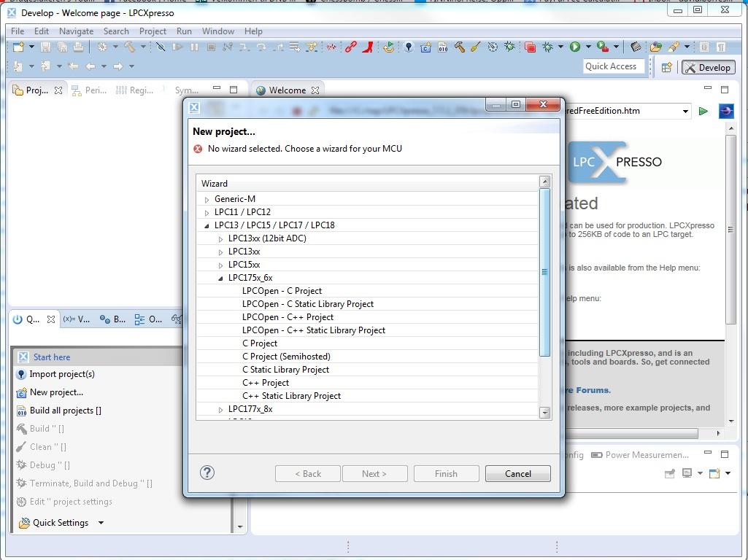The height and width of the screenshot is (560, 748).
Task: Collapse LPC13 / LPC15 / LPC17 / LPC18 node
Action: pos(207,226)
